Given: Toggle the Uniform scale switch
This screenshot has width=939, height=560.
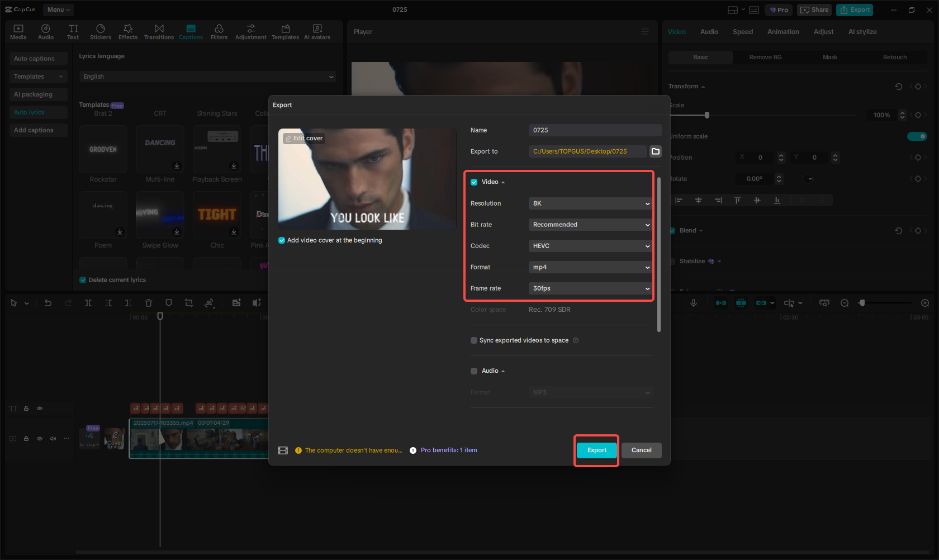Looking at the screenshot, I should [917, 136].
